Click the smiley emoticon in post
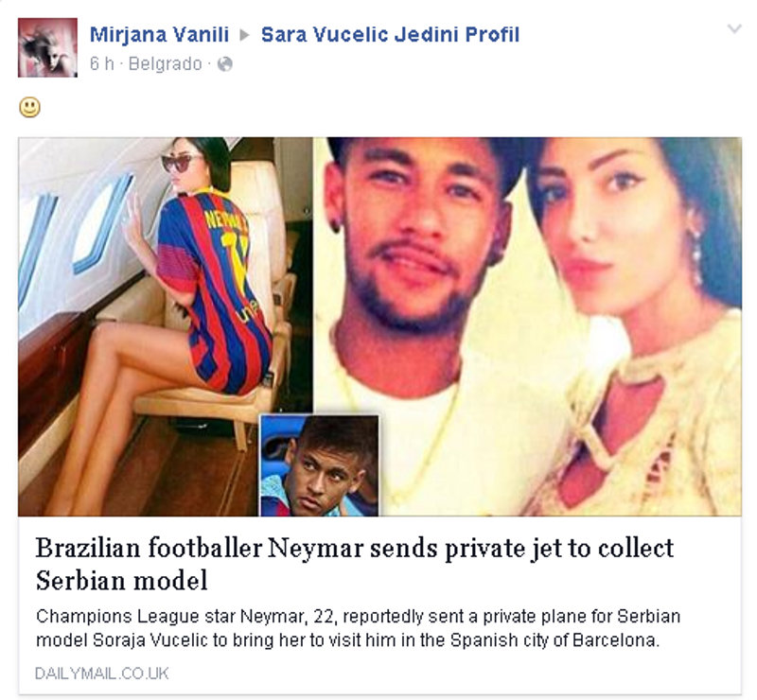This screenshot has height=700, width=757. coord(30,107)
